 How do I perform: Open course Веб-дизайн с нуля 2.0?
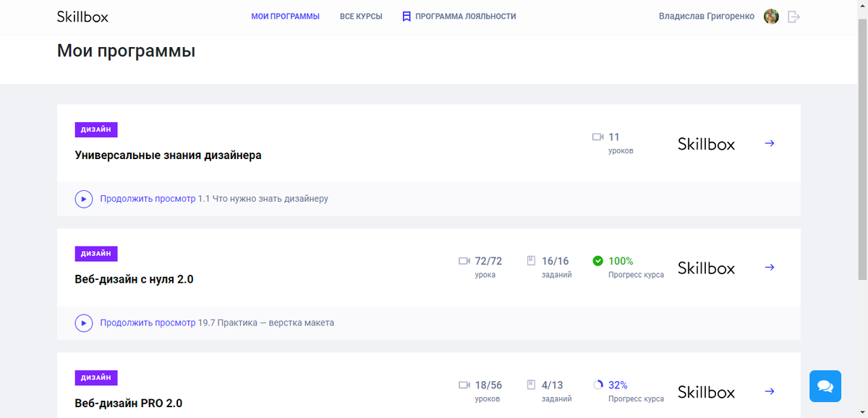pyautogui.click(x=134, y=279)
